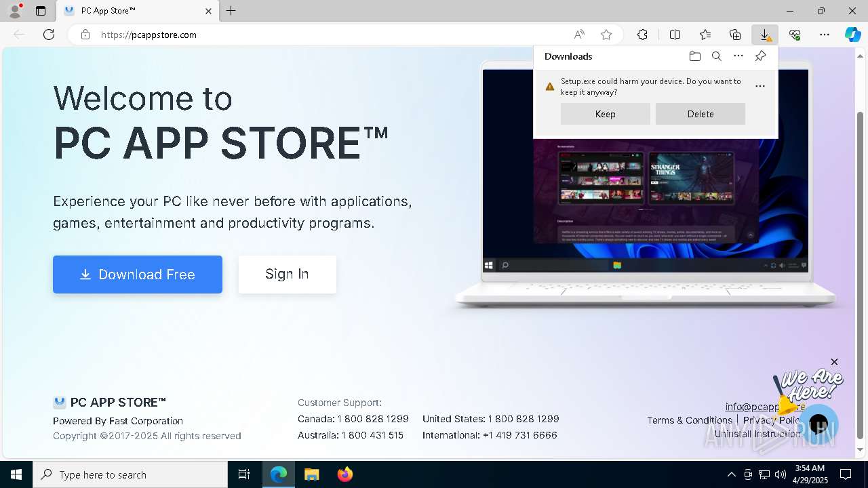The width and height of the screenshot is (868, 488).
Task: Select the International support number text
Action: [490, 435]
